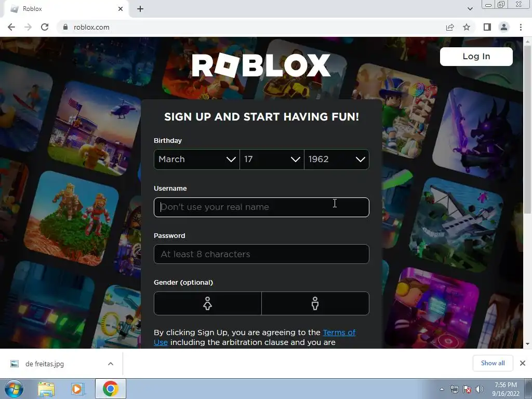This screenshot has width=532, height=399.
Task: Reload the Roblox page
Action: (x=45, y=27)
